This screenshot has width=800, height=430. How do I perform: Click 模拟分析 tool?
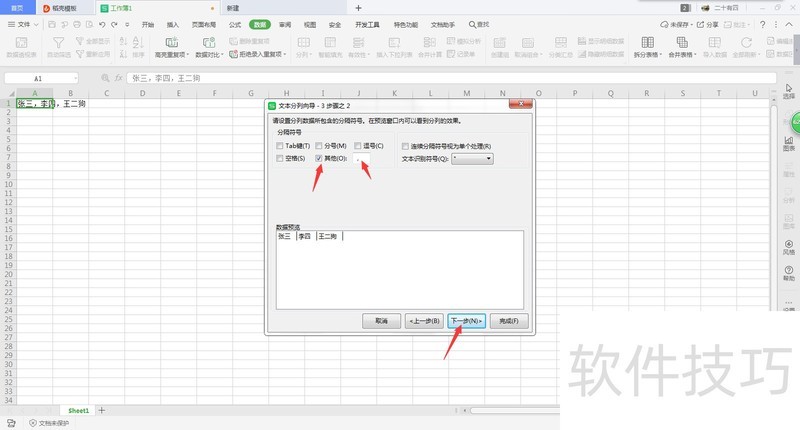click(464, 41)
